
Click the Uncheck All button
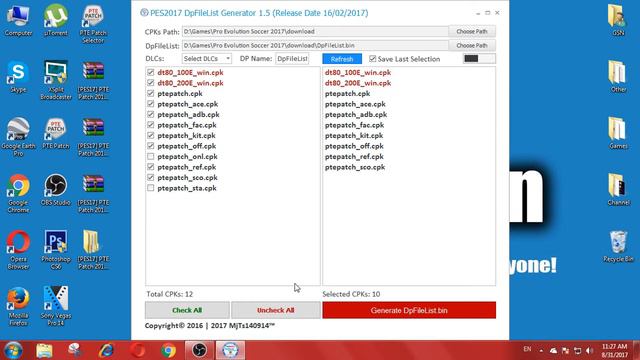coord(276,310)
